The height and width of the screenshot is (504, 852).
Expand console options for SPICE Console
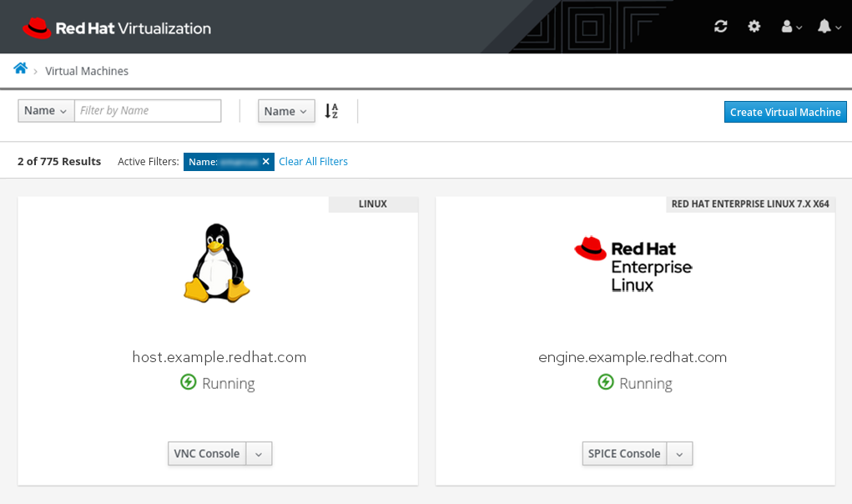pos(680,453)
